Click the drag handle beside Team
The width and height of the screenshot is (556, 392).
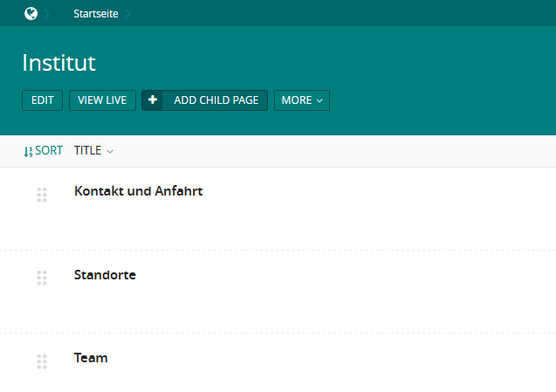click(x=42, y=361)
